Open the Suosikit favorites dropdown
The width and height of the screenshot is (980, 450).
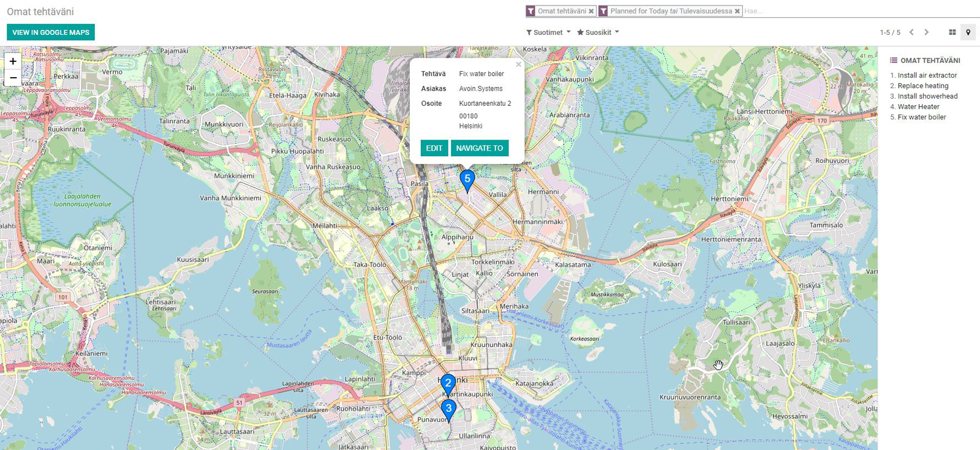[x=598, y=32]
